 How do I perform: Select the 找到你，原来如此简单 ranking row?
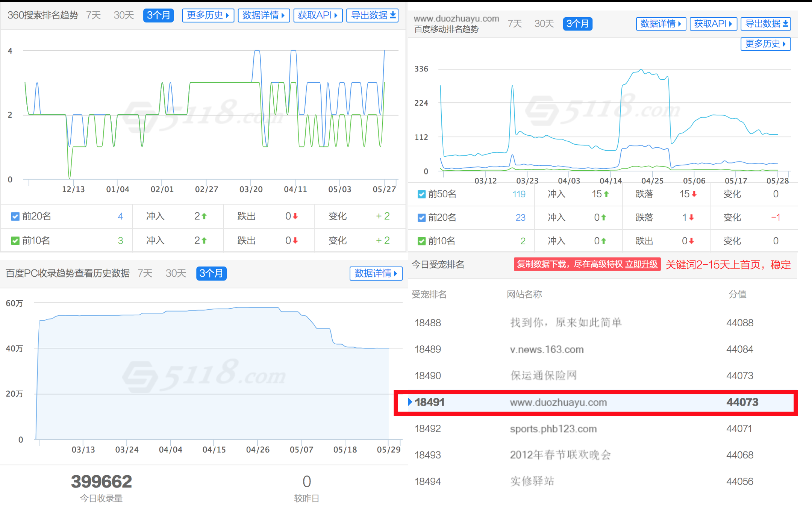[x=603, y=323]
